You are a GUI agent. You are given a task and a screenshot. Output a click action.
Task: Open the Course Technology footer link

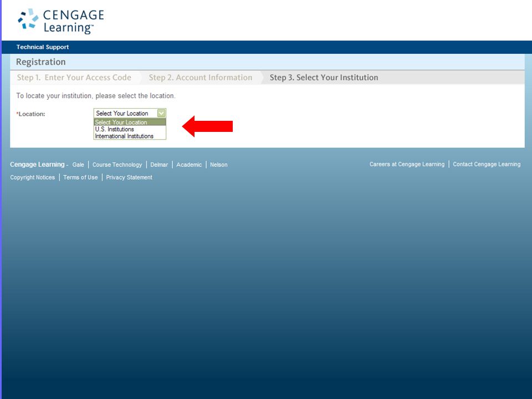pos(117,165)
